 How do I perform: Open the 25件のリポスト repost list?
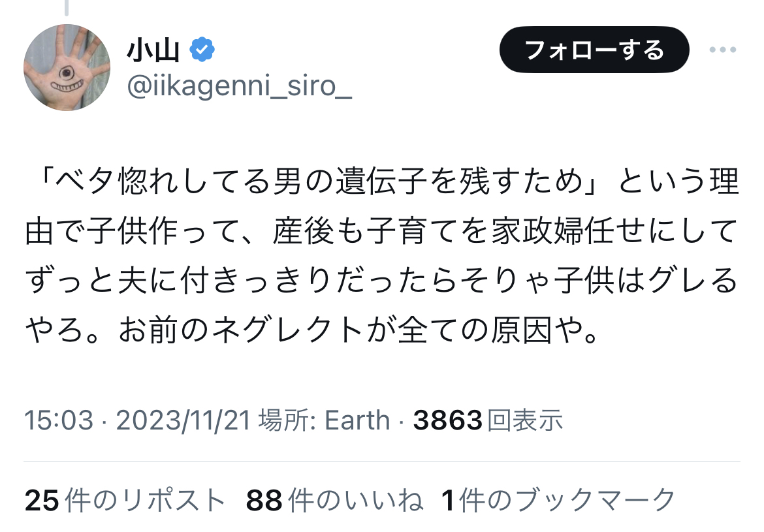[x=125, y=501]
